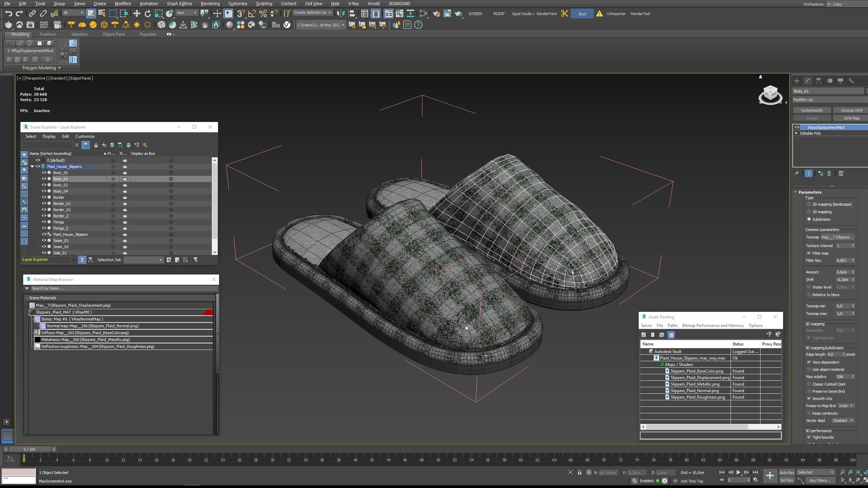
Task: Click Pin Stack icon under modifier stack
Action: click(x=797, y=174)
